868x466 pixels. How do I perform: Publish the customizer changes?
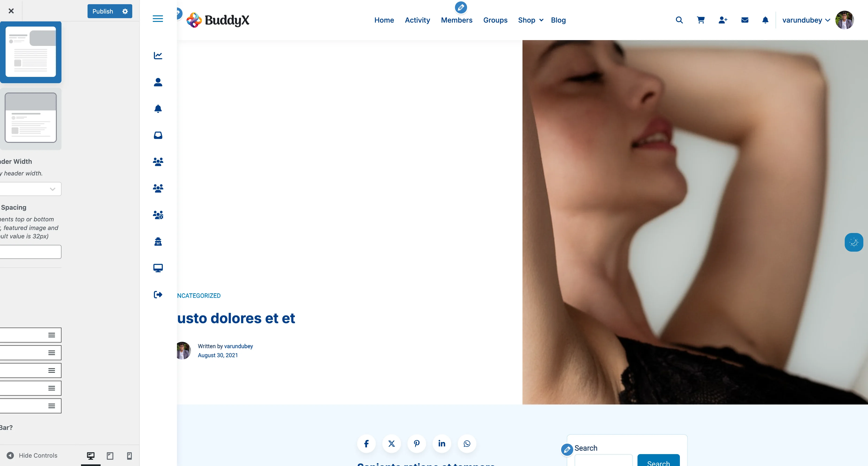coord(103,11)
